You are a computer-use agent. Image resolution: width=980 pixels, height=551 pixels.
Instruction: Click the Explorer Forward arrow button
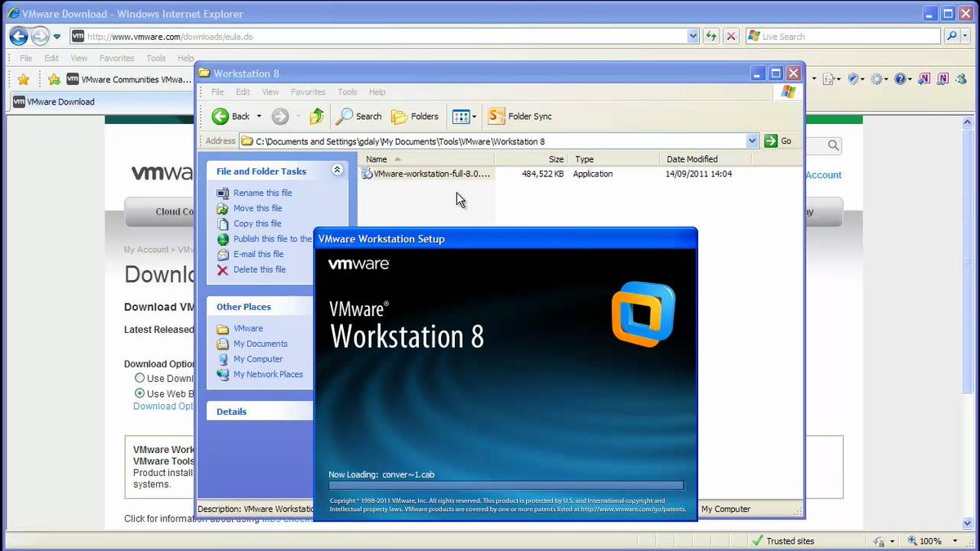[280, 117]
